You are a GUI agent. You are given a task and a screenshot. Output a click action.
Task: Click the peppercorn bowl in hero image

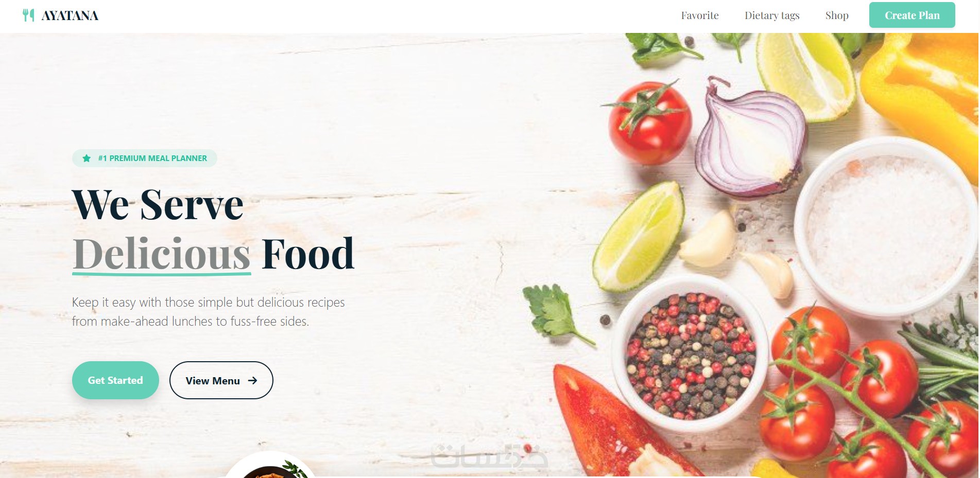click(x=690, y=355)
